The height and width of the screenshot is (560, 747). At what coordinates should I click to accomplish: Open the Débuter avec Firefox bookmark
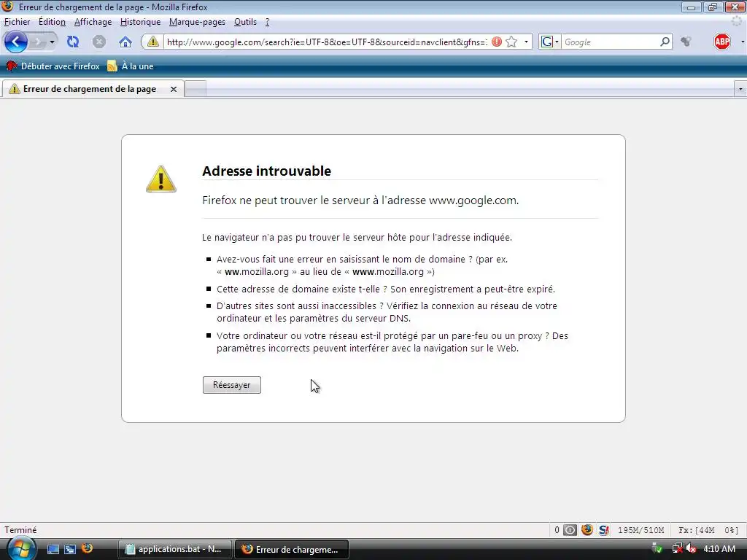click(x=53, y=66)
